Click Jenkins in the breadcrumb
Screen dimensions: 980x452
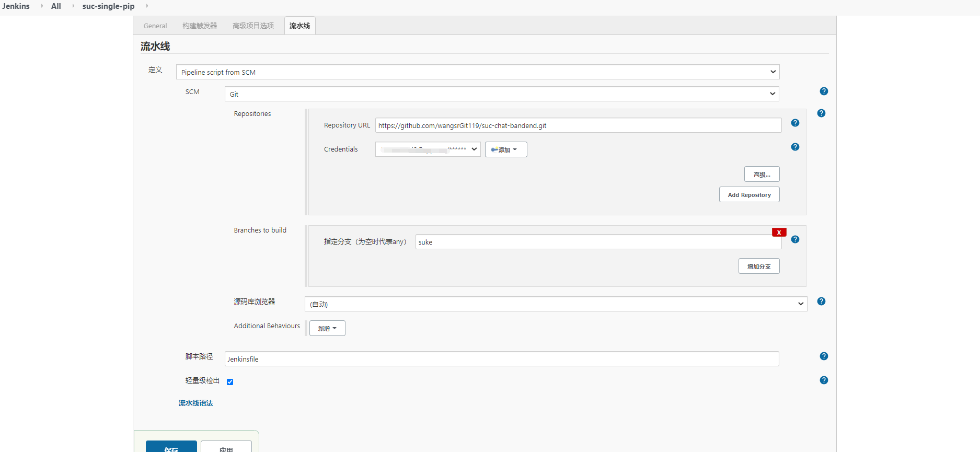(x=16, y=6)
